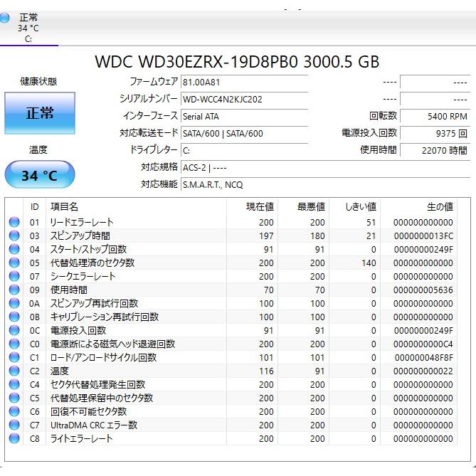
Task: Click threshold value 51 in row 01
Action: click(371, 223)
